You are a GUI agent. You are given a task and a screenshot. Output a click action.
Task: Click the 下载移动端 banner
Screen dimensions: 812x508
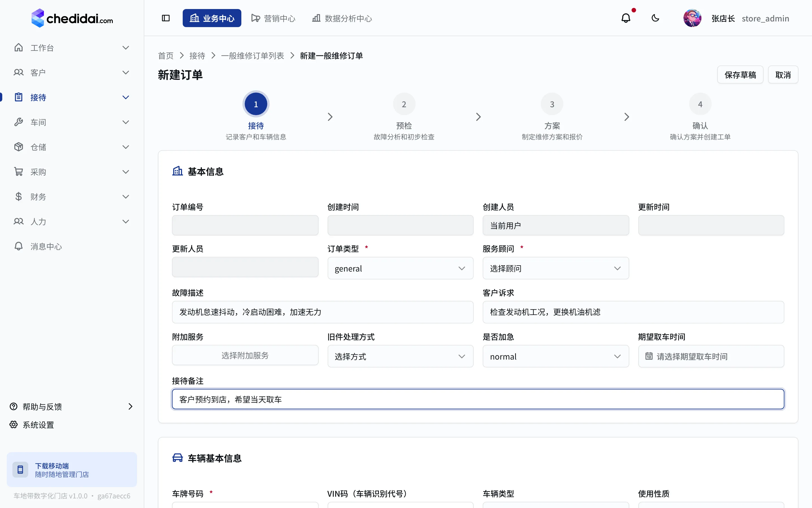pyautogui.click(x=72, y=469)
